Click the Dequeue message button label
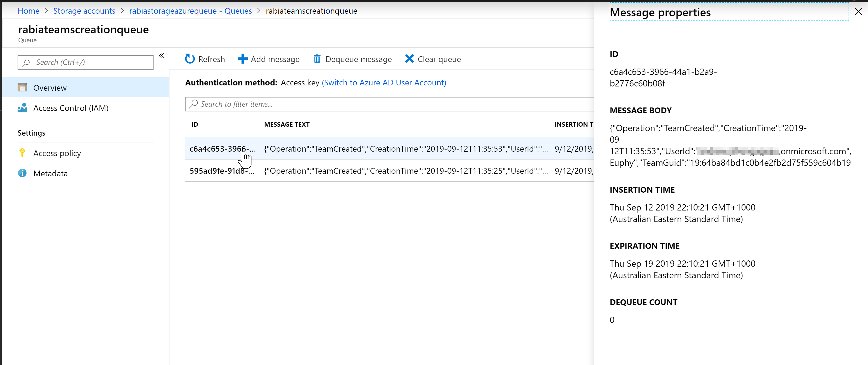This screenshot has width=868, height=365. tap(359, 59)
